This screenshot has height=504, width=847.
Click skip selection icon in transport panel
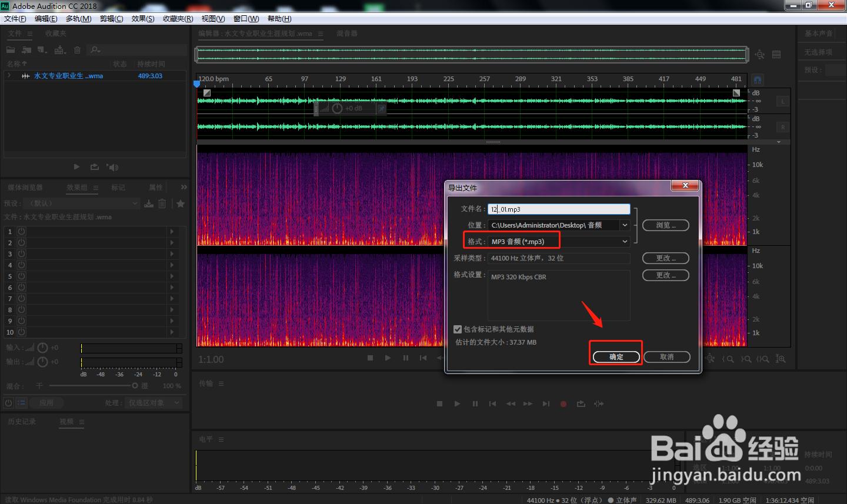tap(599, 404)
